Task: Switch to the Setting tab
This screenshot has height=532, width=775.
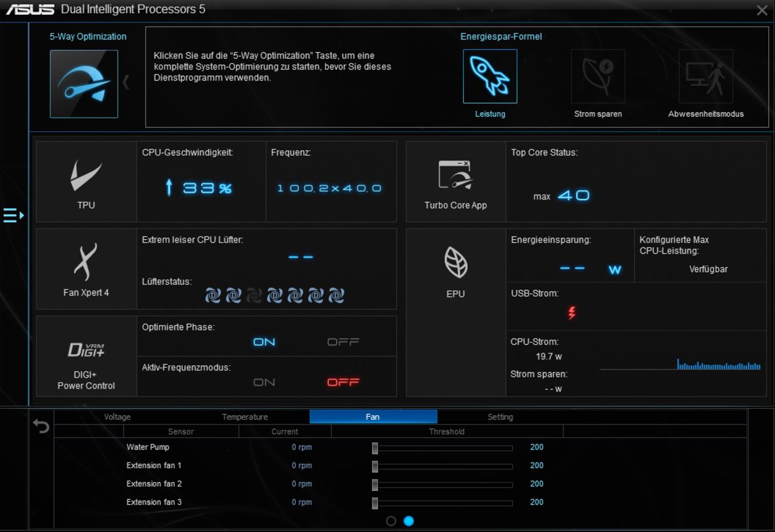Action: 500,417
